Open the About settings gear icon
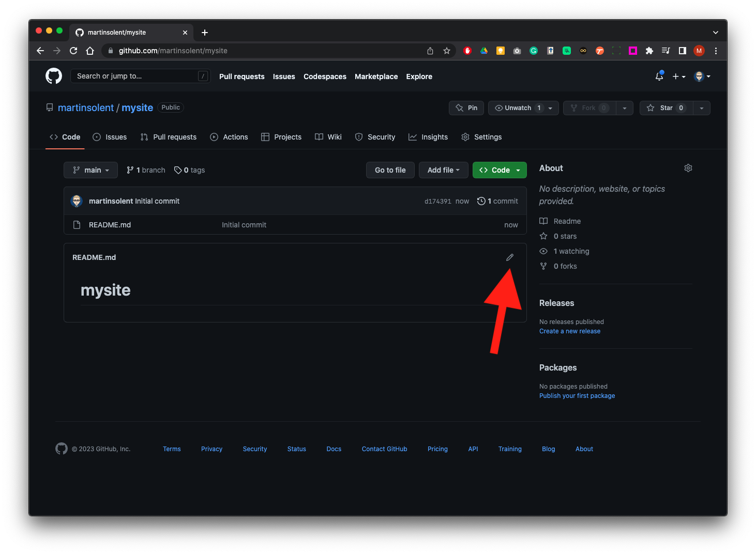756x554 pixels. coord(688,168)
